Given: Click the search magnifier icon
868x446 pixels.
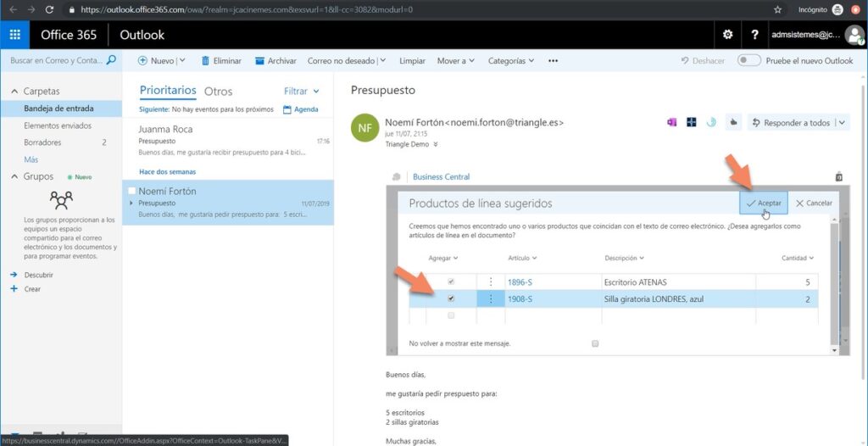Looking at the screenshot, I should [110, 61].
